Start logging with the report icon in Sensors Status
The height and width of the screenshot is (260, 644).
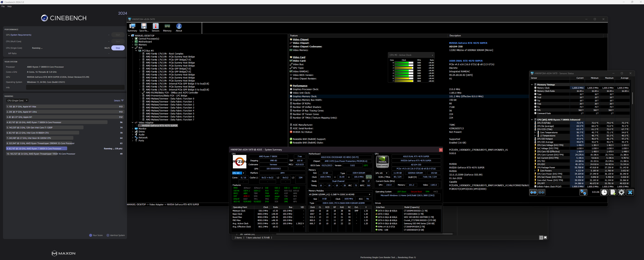point(613,192)
